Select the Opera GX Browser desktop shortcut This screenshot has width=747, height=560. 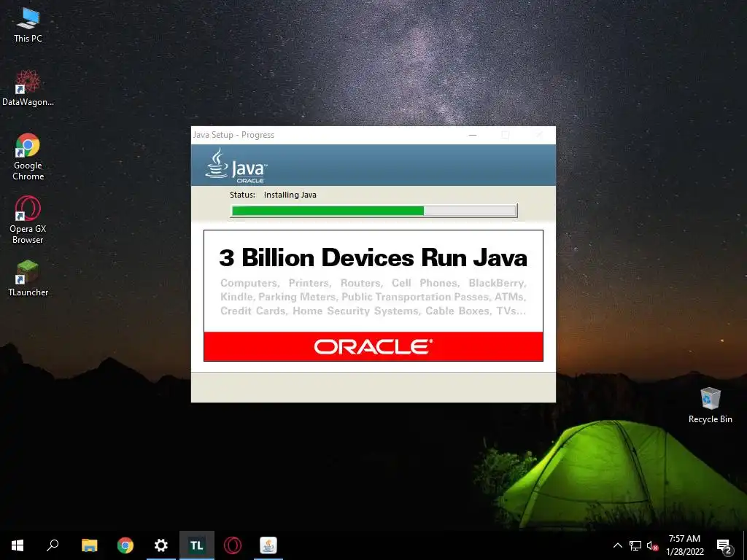28,220
